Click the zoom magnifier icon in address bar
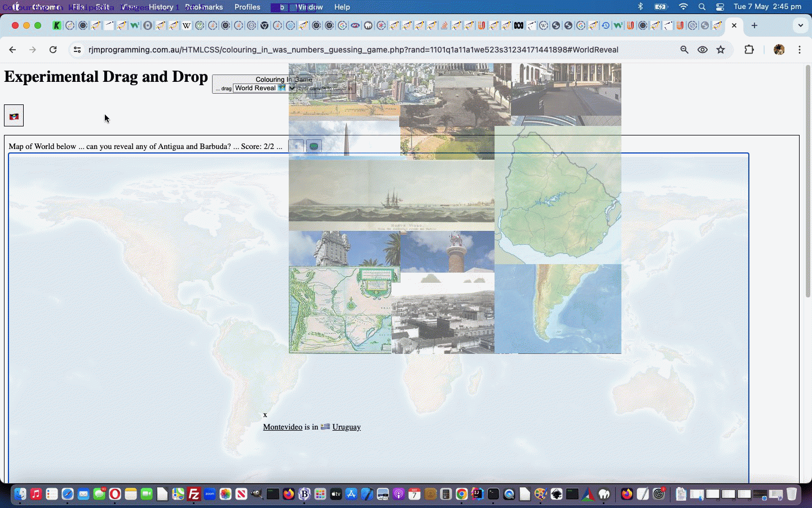Viewport: 812px width, 508px height. [x=684, y=50]
